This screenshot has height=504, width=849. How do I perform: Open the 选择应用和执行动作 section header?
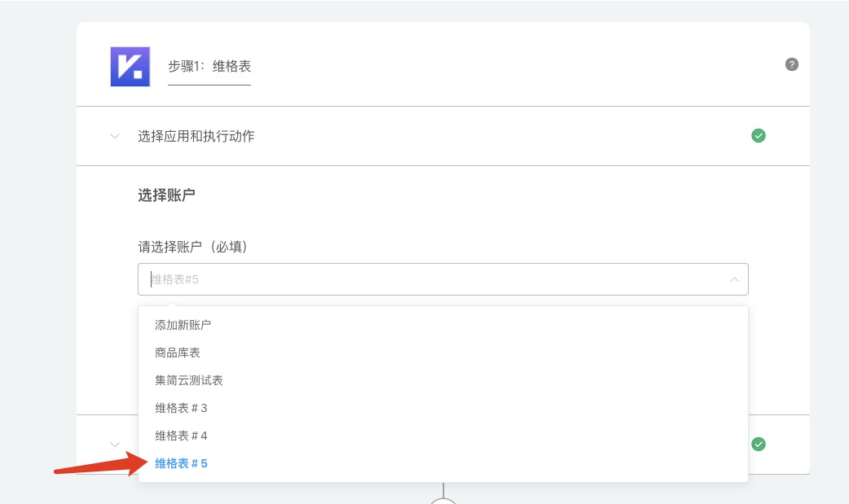196,136
